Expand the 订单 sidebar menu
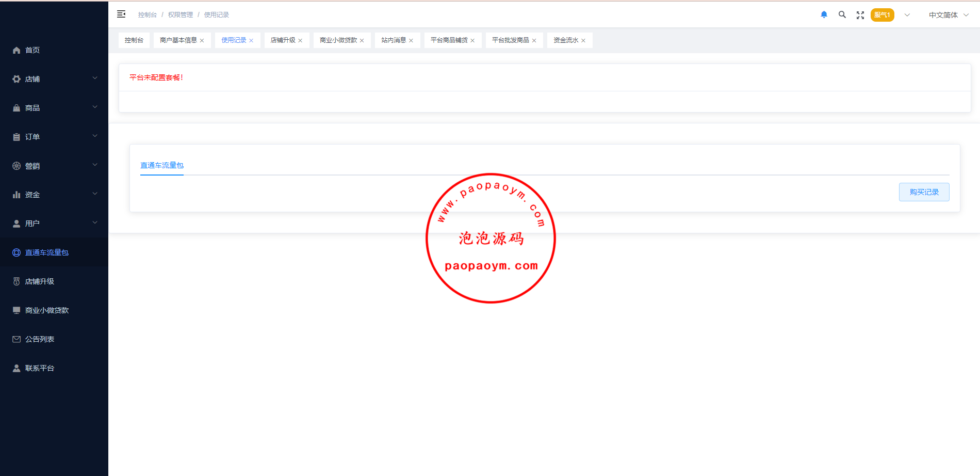Screen dimensions: 980x476 54,137
